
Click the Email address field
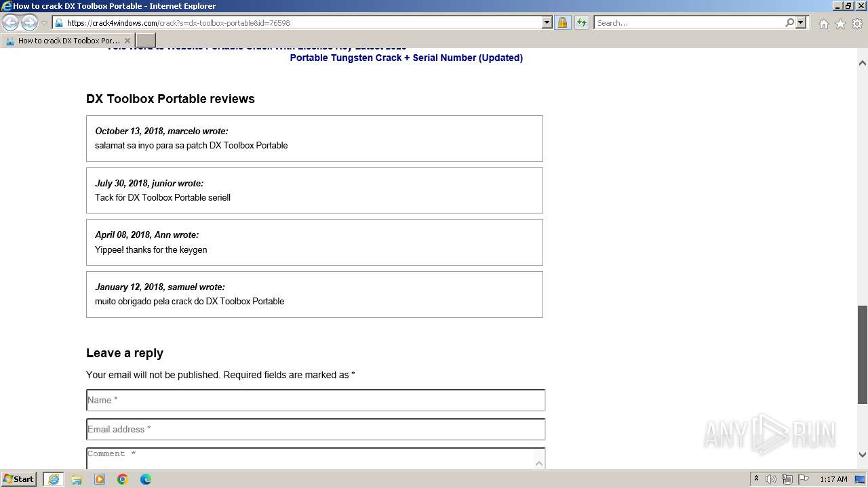pyautogui.click(x=316, y=429)
